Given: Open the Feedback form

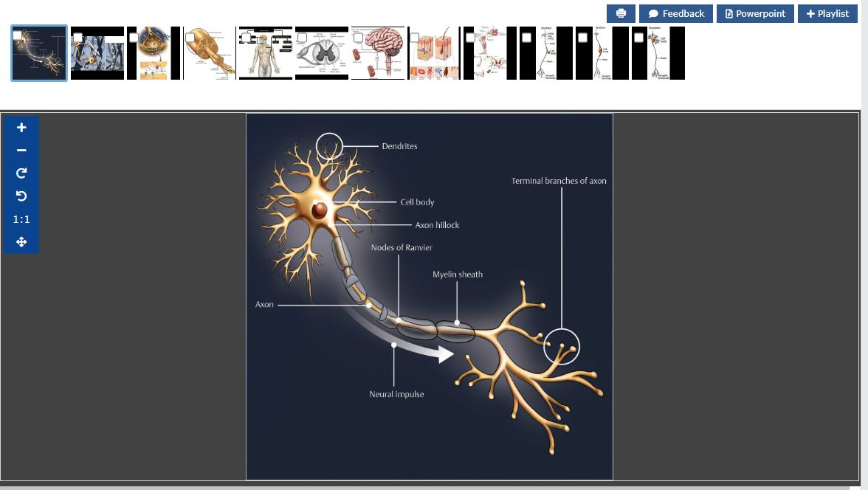Looking at the screenshot, I should 676,13.
